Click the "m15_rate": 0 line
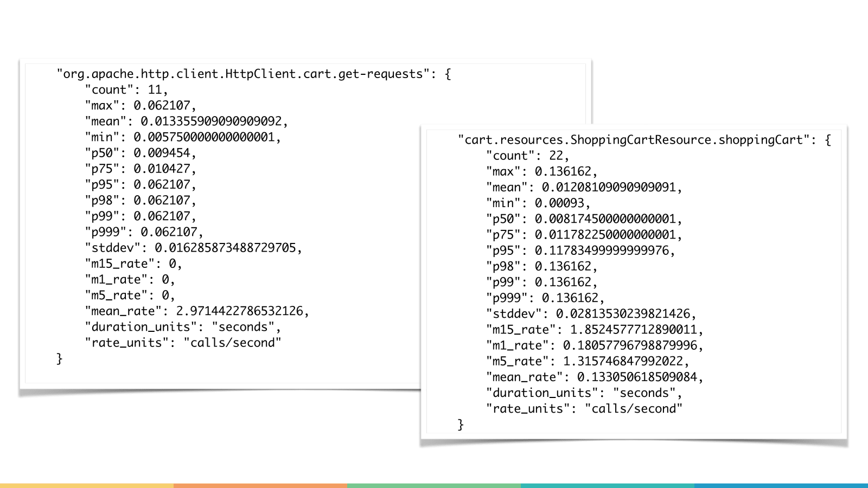This screenshot has width=868, height=488. [133, 264]
